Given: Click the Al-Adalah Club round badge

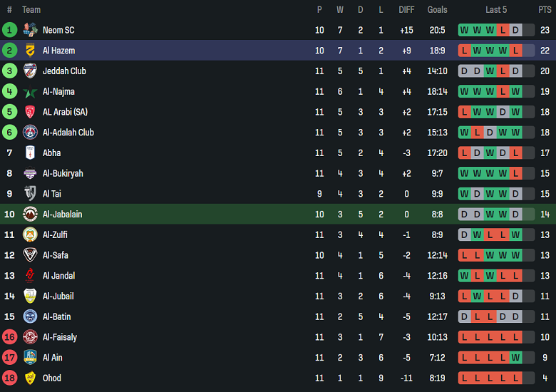Looking at the screenshot, I should click(30, 133).
